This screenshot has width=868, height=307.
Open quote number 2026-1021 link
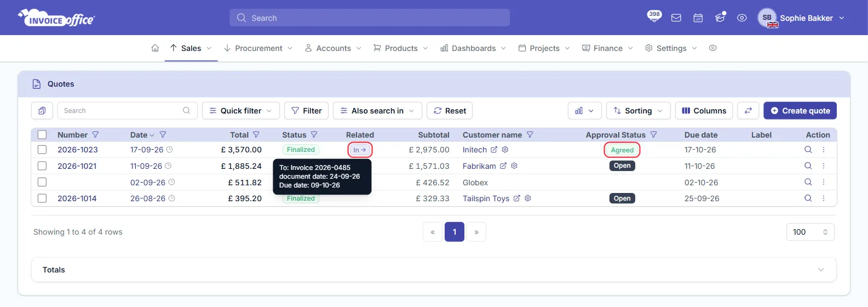pos(77,166)
